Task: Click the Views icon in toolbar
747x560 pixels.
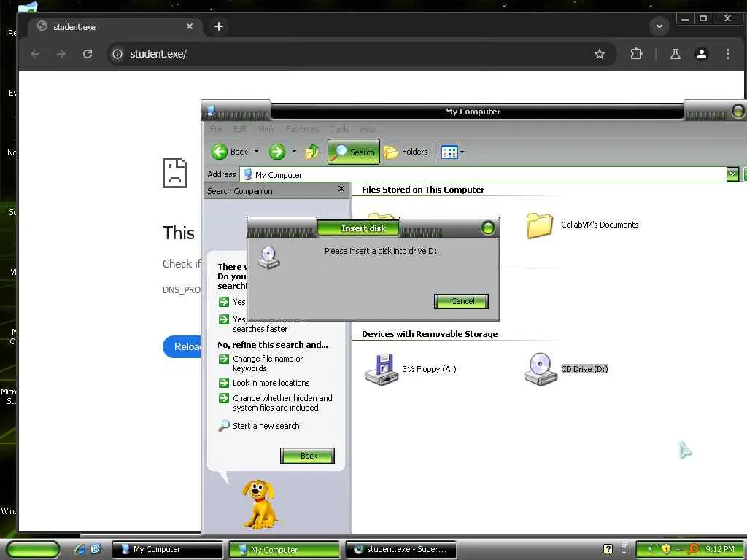Action: click(x=449, y=152)
